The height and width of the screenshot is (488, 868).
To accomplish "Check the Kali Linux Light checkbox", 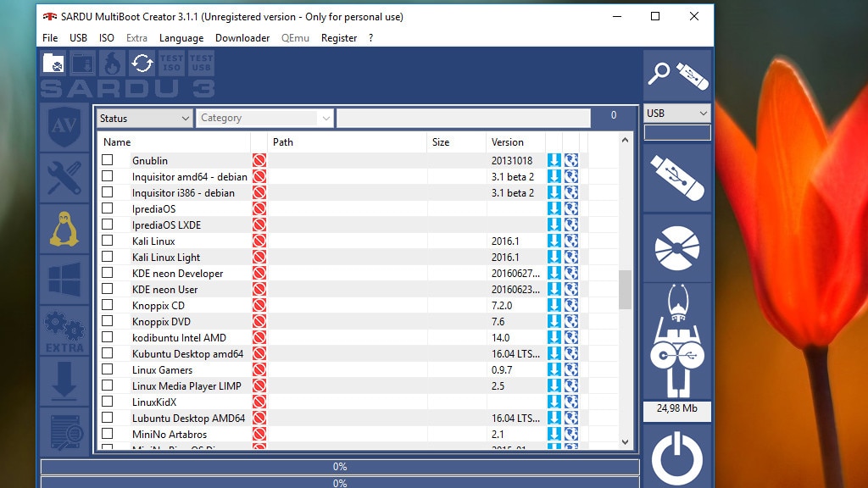I will [x=108, y=257].
